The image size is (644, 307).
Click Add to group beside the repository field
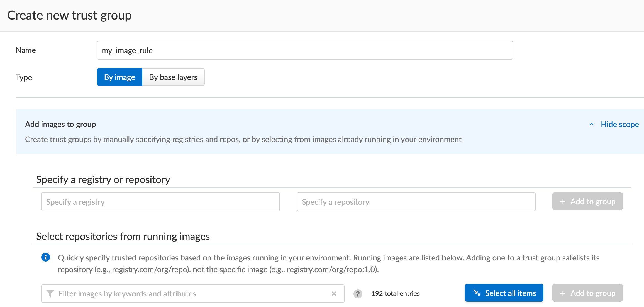click(587, 201)
